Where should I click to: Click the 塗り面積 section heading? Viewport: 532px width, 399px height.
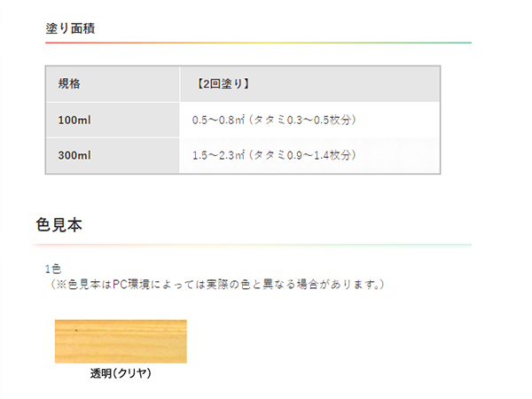pyautogui.click(x=71, y=28)
